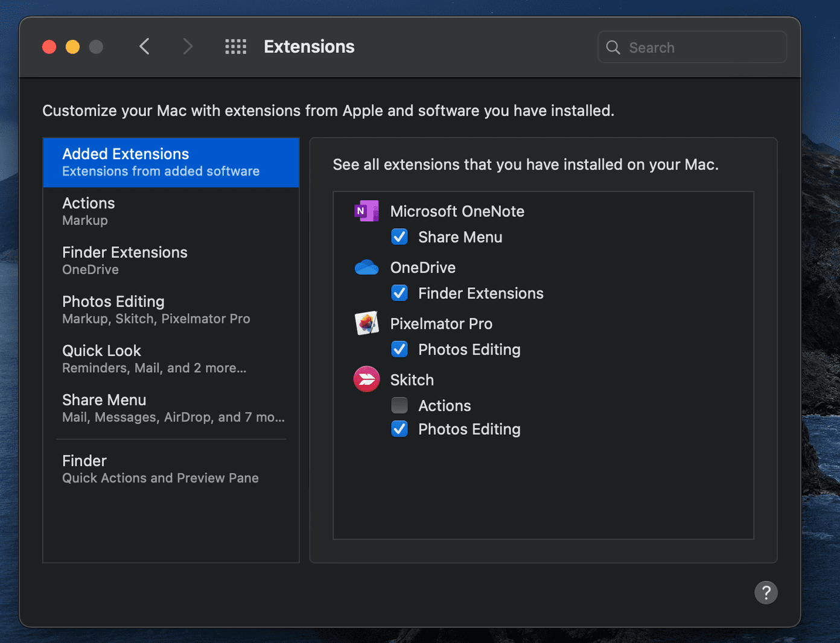Uncheck Finder Extensions under OneDrive
Viewport: 840px width, 643px height.
coord(399,293)
